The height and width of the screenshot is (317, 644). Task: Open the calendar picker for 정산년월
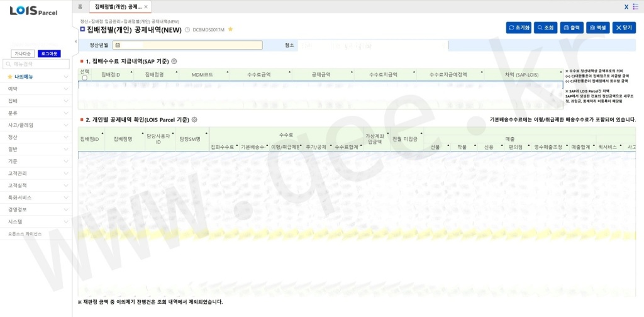coord(118,45)
